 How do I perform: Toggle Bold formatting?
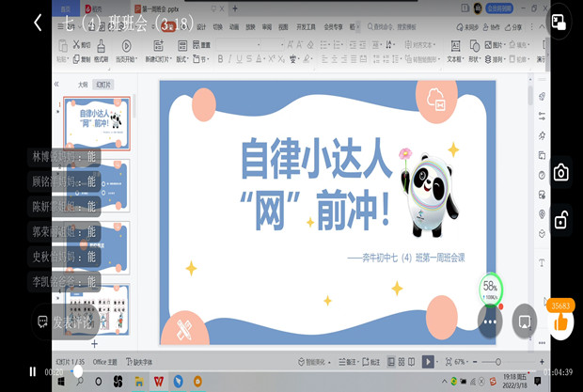[220, 59]
